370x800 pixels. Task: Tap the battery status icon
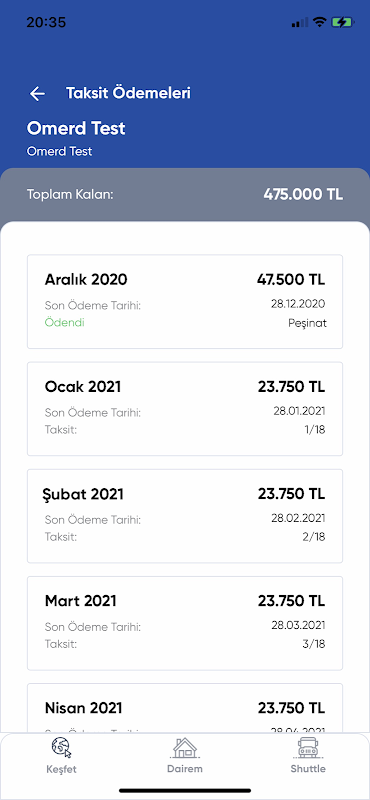pos(341,22)
